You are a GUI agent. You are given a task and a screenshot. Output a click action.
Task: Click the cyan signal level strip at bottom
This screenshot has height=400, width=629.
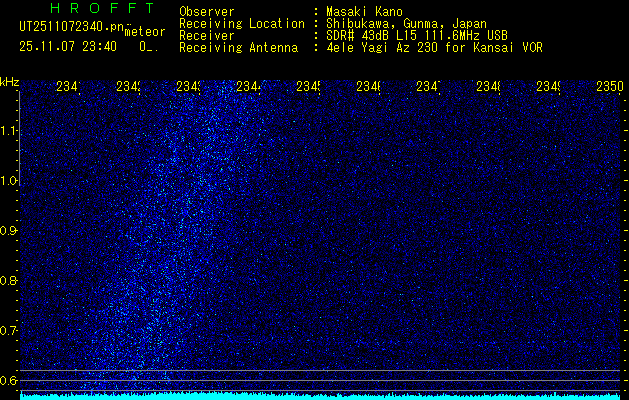tap(320, 396)
